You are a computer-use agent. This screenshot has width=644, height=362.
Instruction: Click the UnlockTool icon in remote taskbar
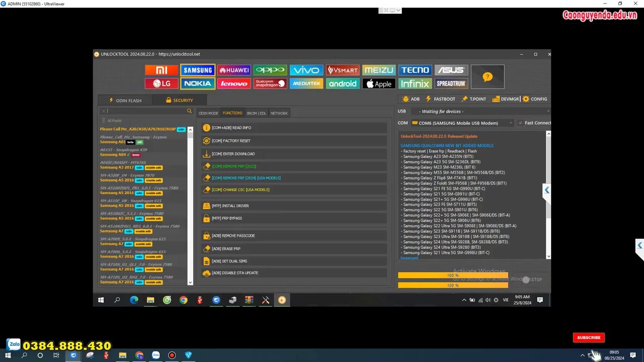coord(282,300)
